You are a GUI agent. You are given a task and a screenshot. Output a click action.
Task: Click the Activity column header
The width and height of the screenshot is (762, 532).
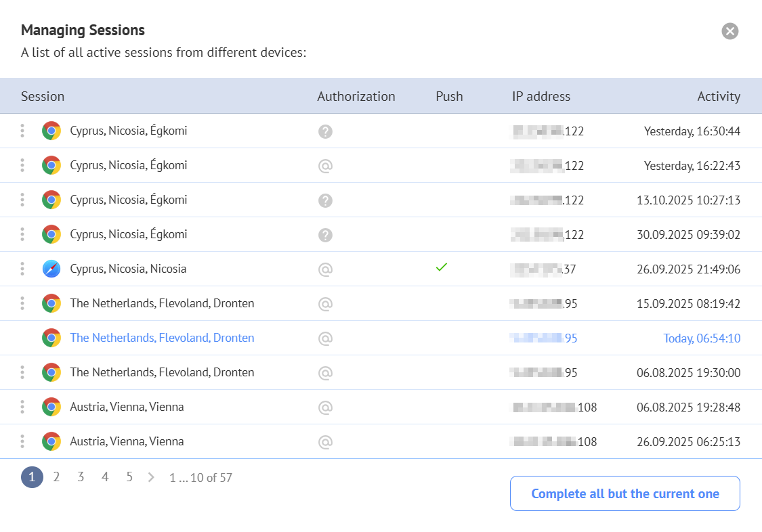tap(718, 96)
